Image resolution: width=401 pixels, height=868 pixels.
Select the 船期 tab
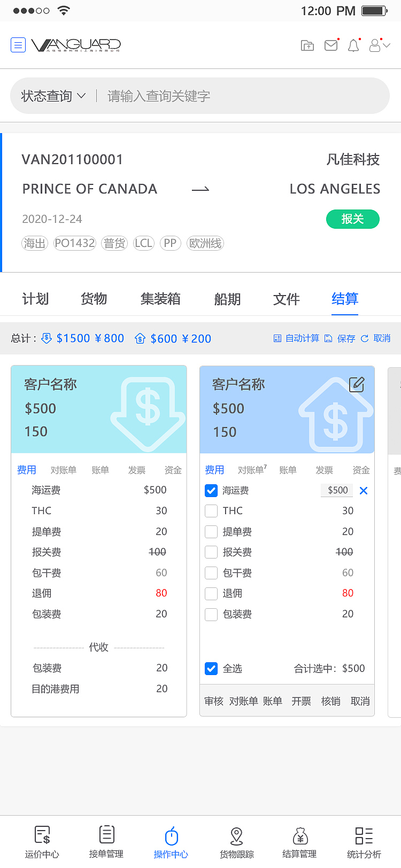(x=227, y=299)
